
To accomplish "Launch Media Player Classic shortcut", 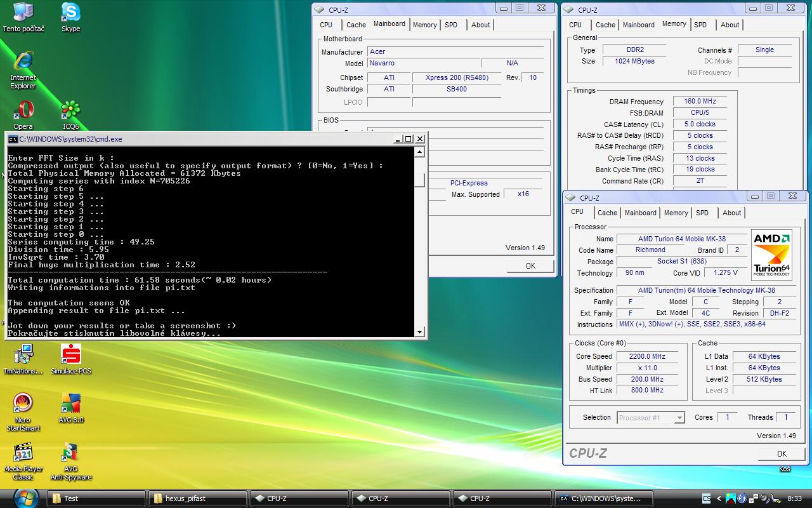I will [x=23, y=462].
